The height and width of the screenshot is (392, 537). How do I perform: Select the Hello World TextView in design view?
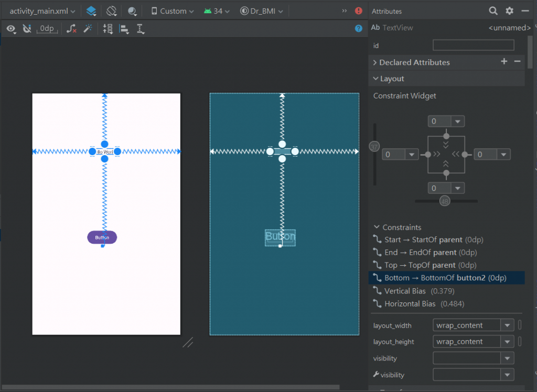click(x=105, y=151)
